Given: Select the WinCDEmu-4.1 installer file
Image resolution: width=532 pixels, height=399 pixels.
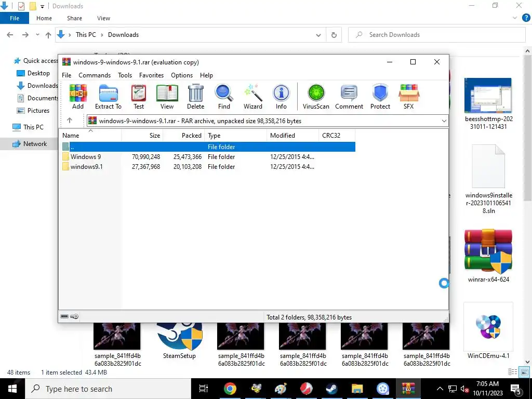Looking at the screenshot, I should pos(488,331).
